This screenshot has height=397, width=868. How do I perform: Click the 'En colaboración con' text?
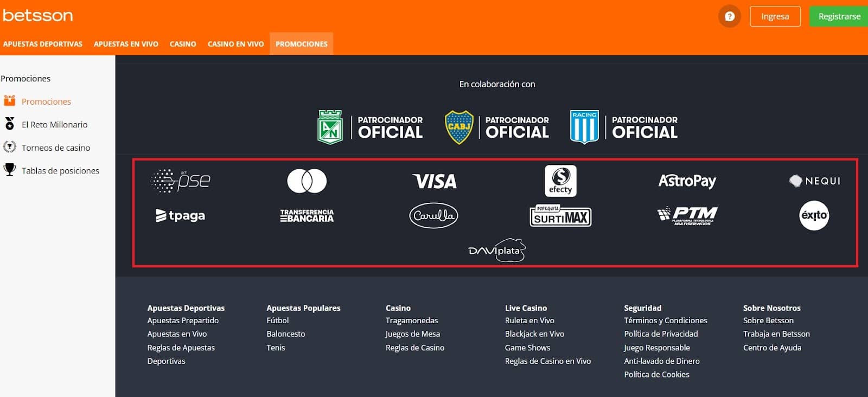point(497,84)
